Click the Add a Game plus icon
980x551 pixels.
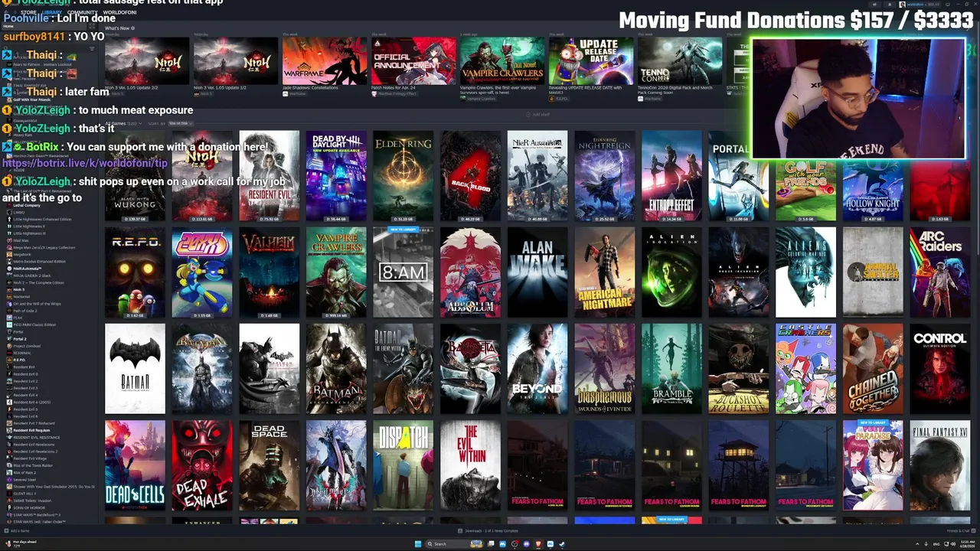[x=6, y=530]
